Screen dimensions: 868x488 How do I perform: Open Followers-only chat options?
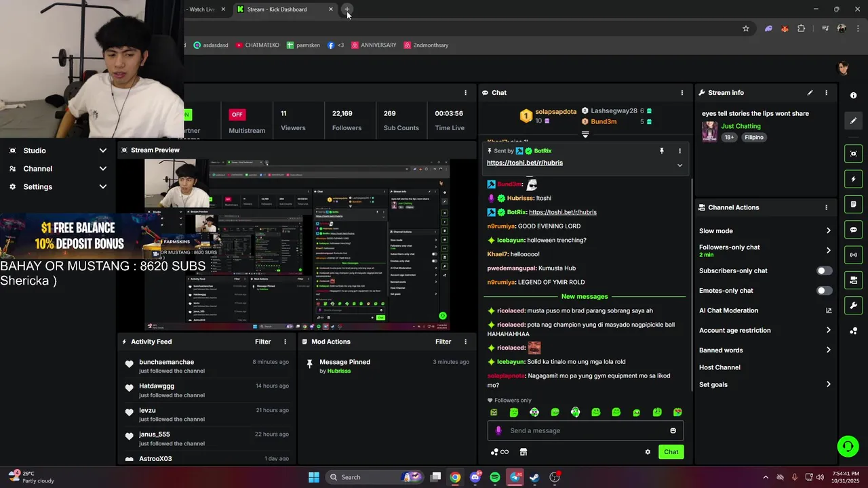point(765,250)
